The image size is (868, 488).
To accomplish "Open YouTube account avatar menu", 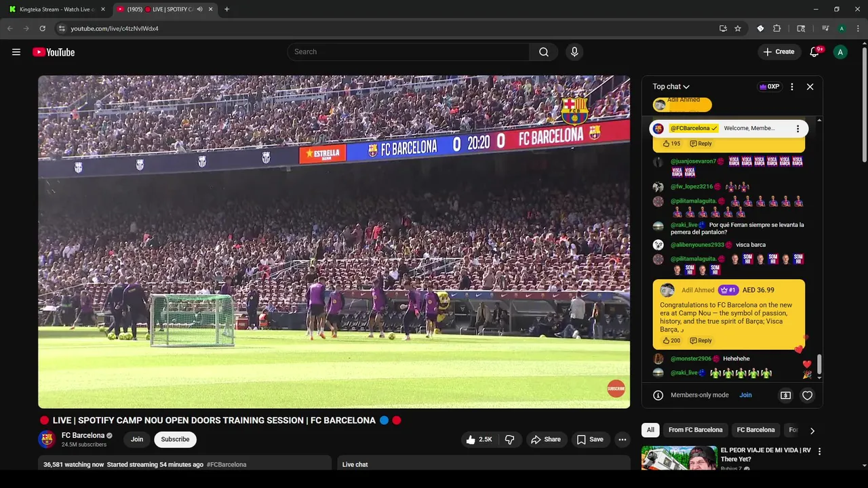I will [840, 52].
